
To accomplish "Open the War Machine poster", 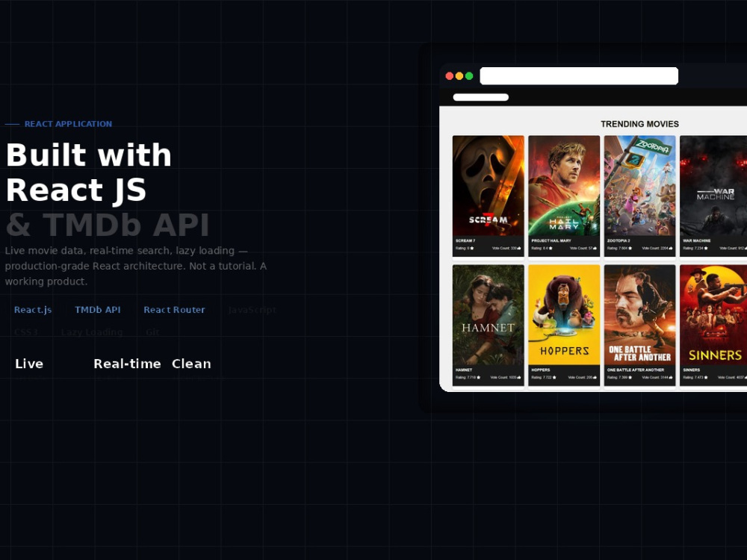I will click(713, 186).
